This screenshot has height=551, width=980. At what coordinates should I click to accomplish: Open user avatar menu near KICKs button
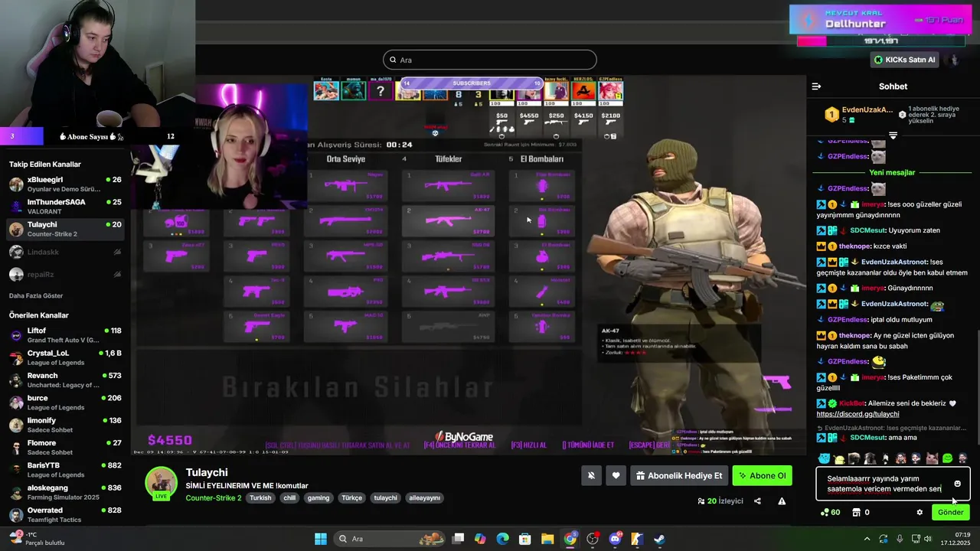(x=953, y=60)
